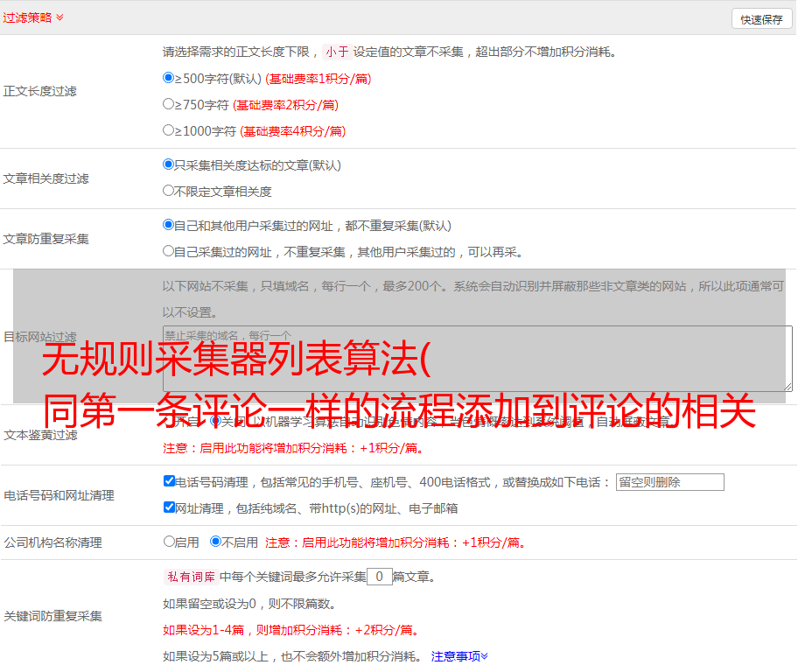Select the ≥500字符 default length option

click(x=169, y=78)
